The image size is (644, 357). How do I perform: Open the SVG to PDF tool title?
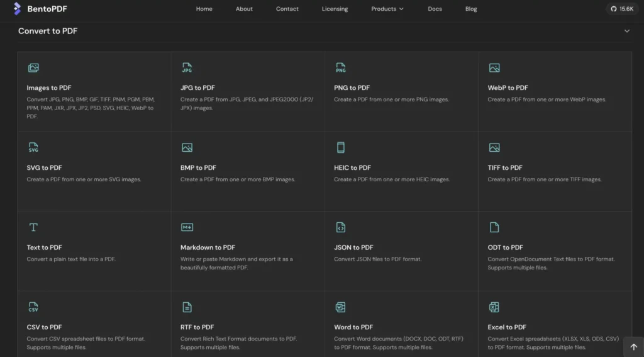click(x=45, y=168)
